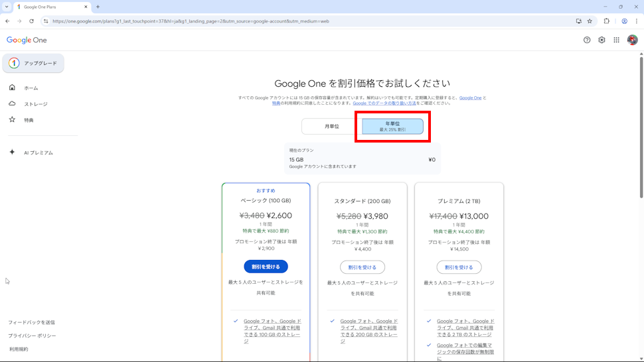Reload the page with refresh icon

[32, 21]
